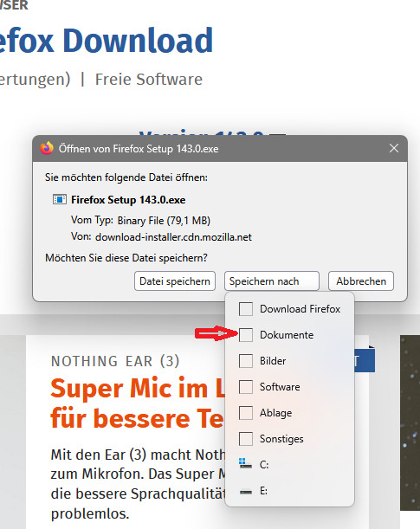Choose Sonstiges folder entry text
The image size is (420, 529).
coord(281,439)
